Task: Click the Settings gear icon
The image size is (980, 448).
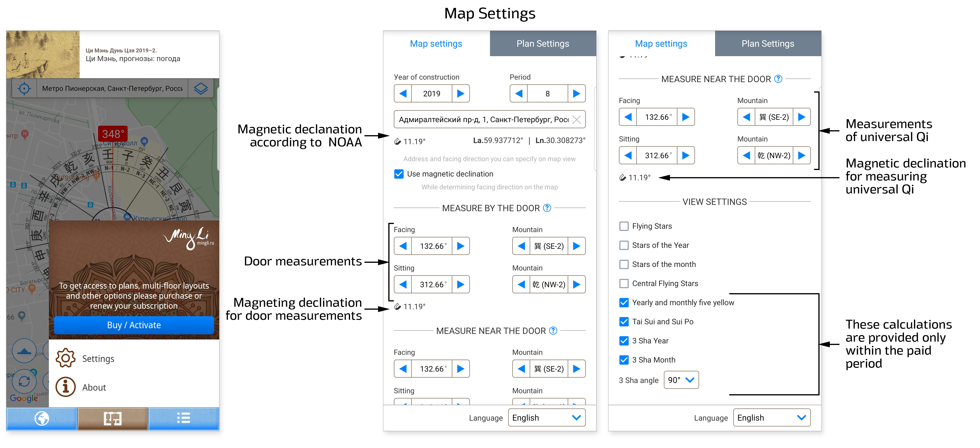Action: coord(65,358)
